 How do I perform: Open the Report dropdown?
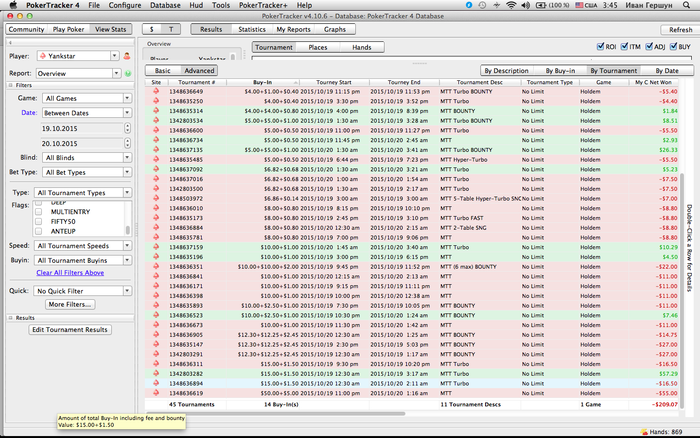pyautogui.click(x=79, y=73)
